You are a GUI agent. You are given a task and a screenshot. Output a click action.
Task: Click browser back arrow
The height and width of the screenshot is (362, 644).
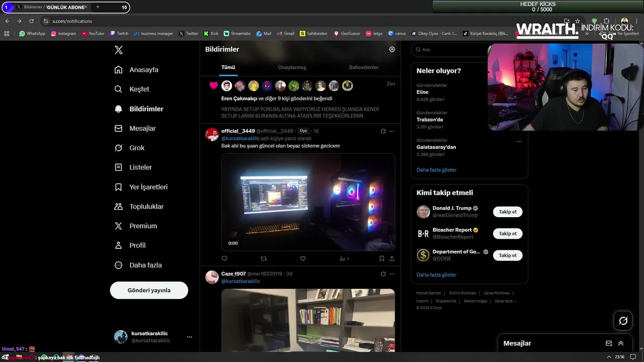(7, 21)
